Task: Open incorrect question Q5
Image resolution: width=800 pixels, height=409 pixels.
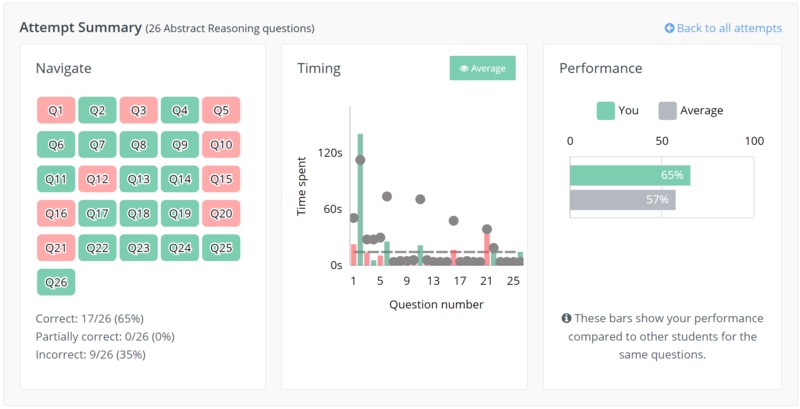Action: pyautogui.click(x=221, y=110)
